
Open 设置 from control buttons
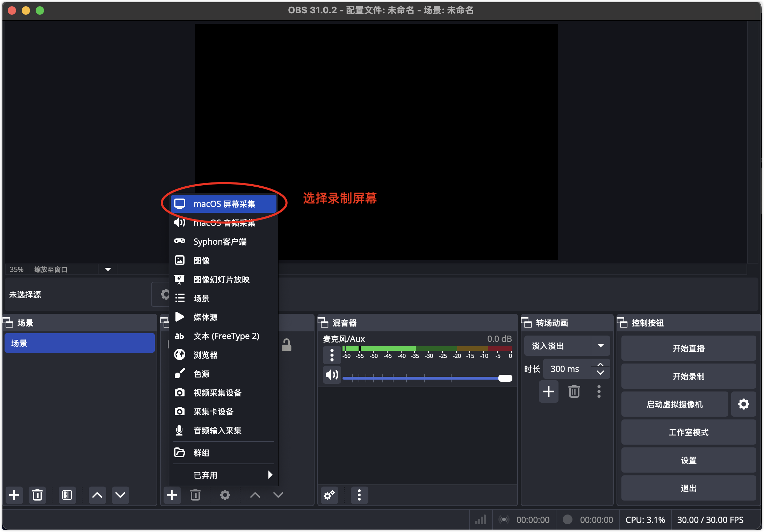click(x=689, y=460)
